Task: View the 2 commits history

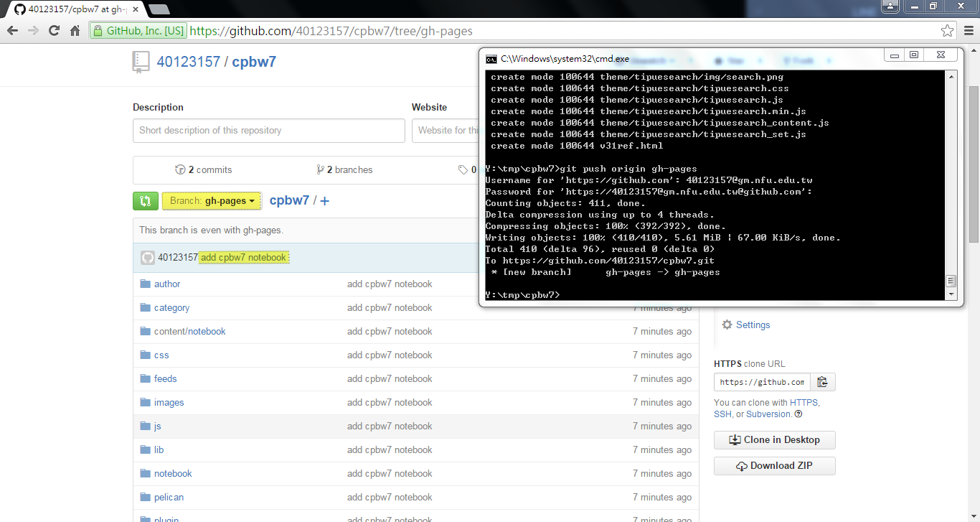Action: (x=204, y=170)
